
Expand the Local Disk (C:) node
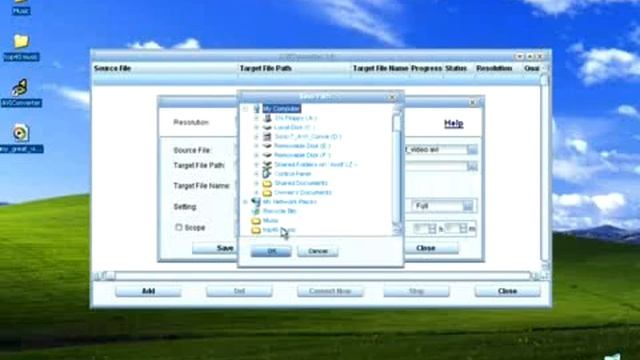[257, 127]
